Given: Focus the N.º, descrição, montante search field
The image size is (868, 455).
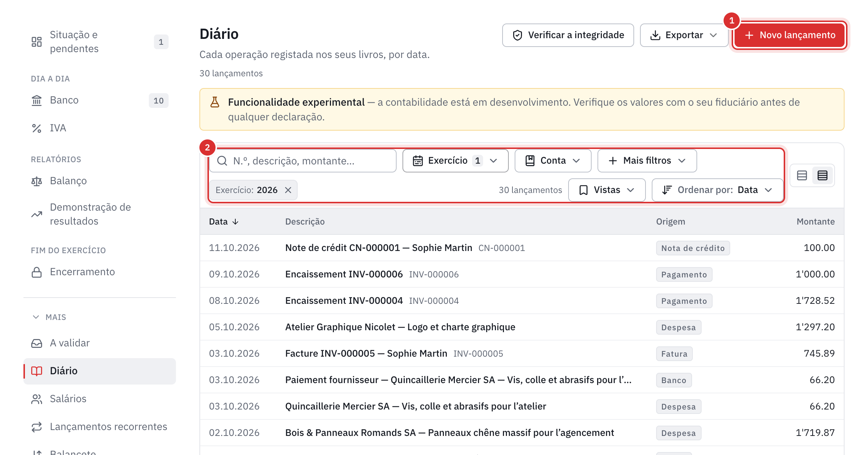Looking at the screenshot, I should point(303,161).
